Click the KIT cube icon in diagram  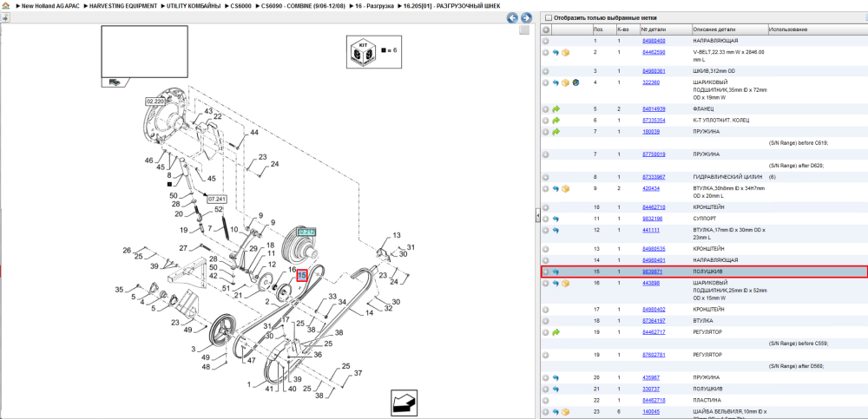point(363,51)
